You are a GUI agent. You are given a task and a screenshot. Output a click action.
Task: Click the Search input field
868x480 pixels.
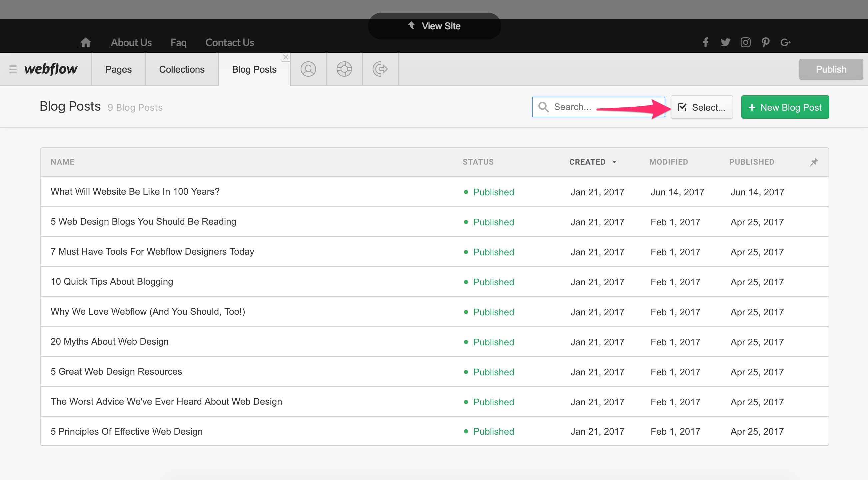pyautogui.click(x=598, y=107)
